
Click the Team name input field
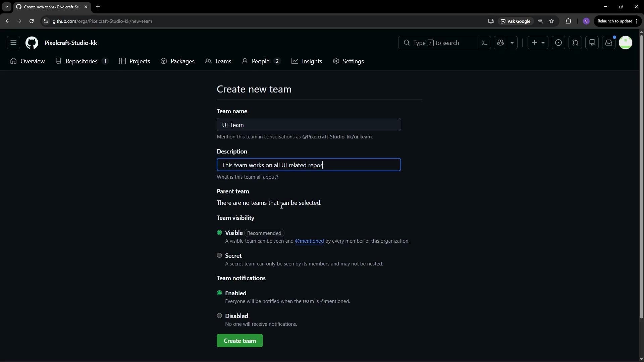coord(309,125)
